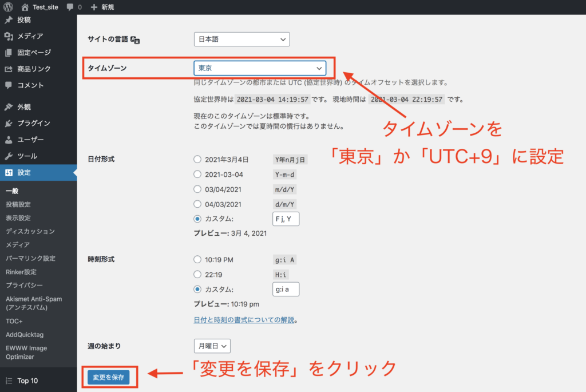Screen dimensions: 586x392
Task: Click the プラグイン plug icon
Action: pyautogui.click(x=9, y=123)
